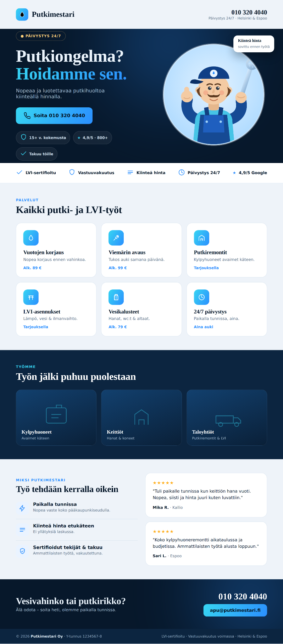283x644 pixels.
Task: Click the Alk. 99 € price link
Action: pos(118,268)
